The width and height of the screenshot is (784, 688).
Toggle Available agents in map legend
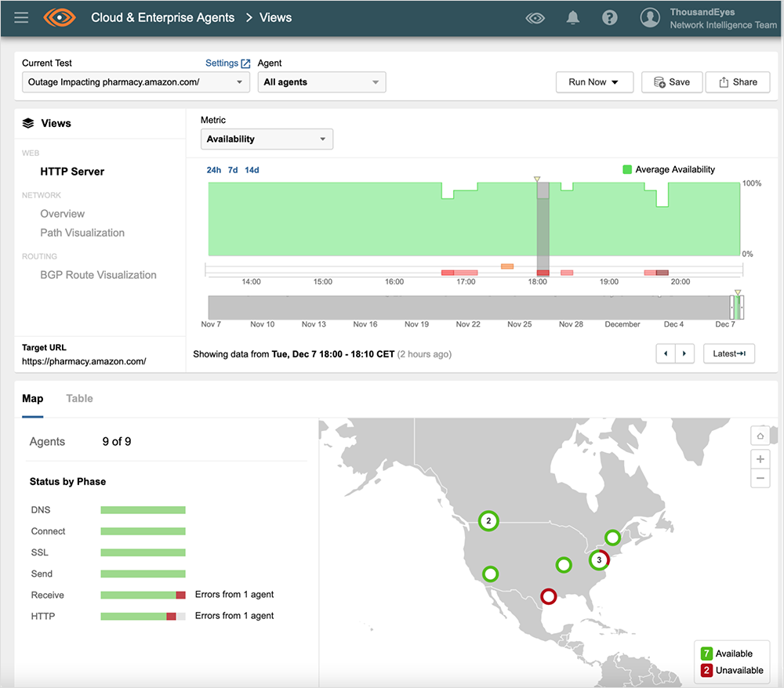[x=727, y=654]
